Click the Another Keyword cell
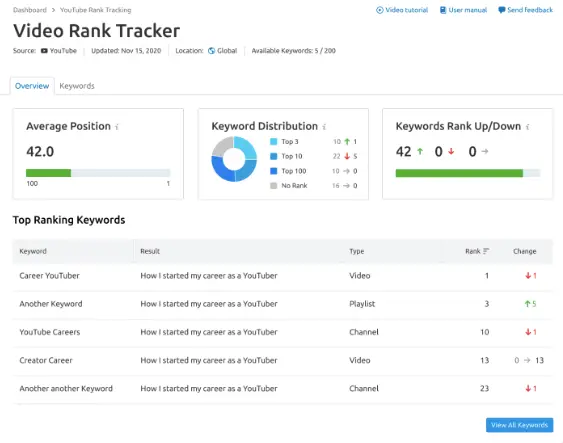Screen dimensions: 563x443 (x=51, y=304)
